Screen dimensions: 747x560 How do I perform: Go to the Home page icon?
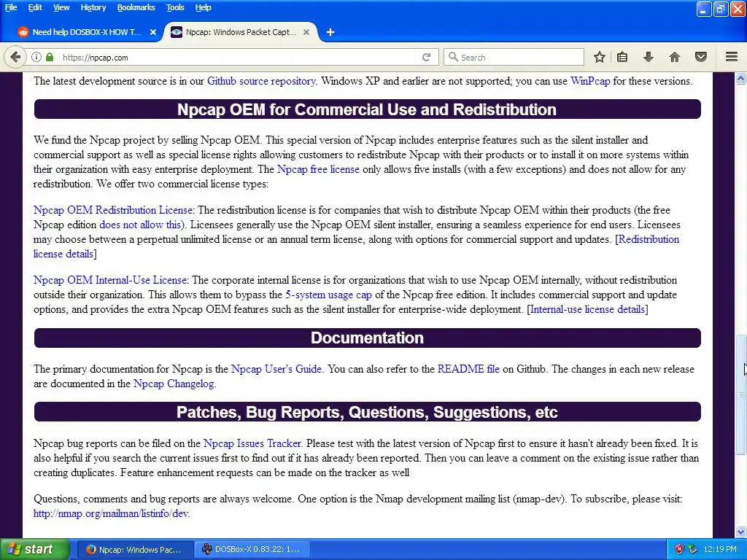[x=674, y=57]
